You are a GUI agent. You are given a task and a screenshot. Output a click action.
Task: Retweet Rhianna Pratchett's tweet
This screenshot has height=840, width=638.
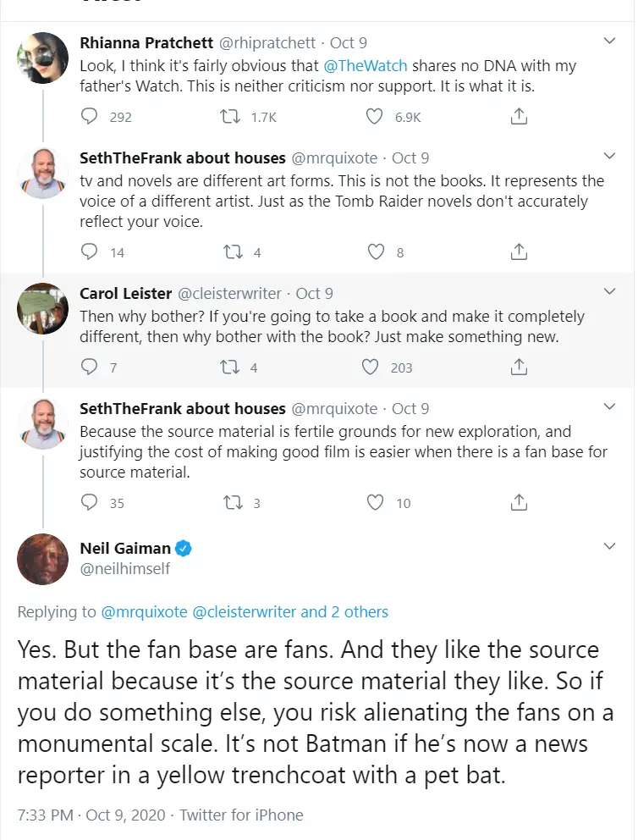230,117
